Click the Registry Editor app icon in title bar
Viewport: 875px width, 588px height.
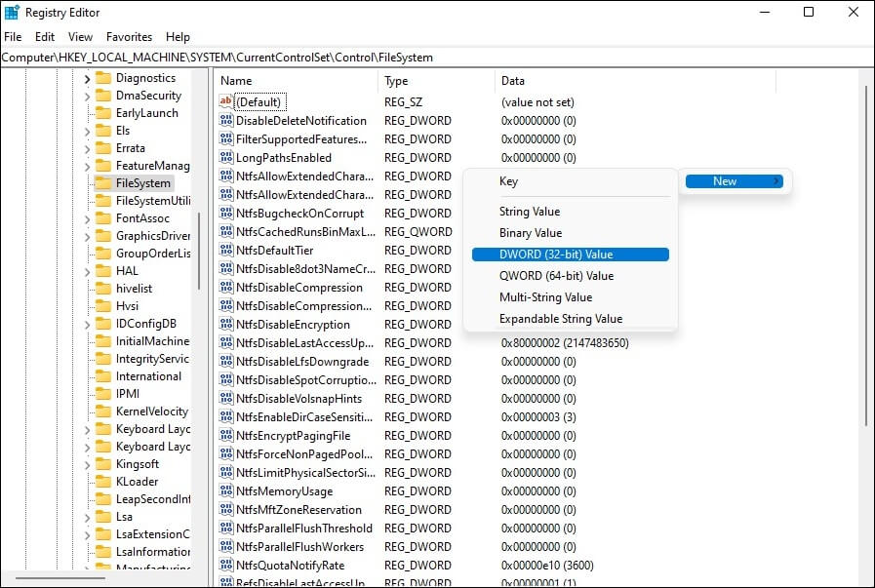[12, 13]
